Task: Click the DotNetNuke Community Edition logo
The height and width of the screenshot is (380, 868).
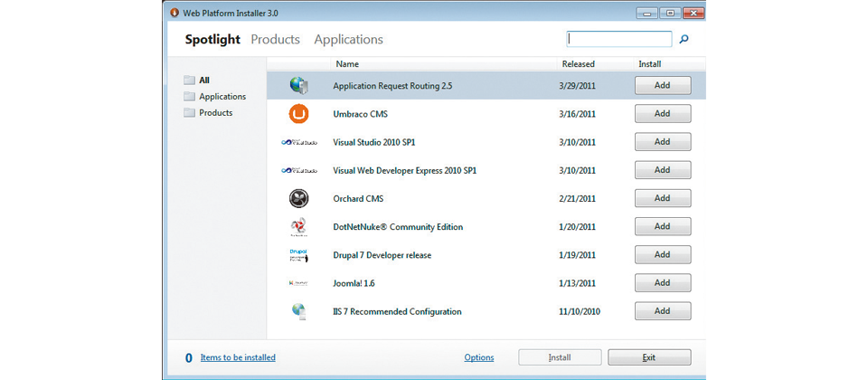Action: click(299, 227)
